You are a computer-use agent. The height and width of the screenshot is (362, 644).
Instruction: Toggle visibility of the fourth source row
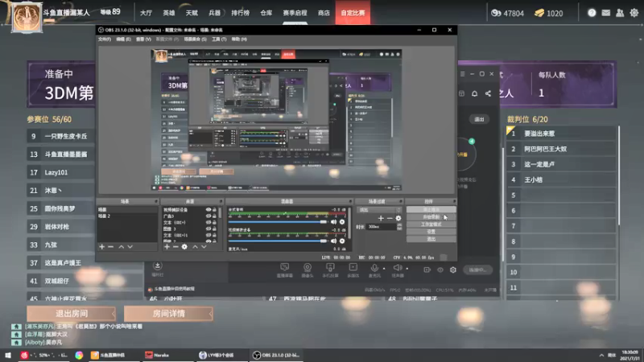pos(208,228)
